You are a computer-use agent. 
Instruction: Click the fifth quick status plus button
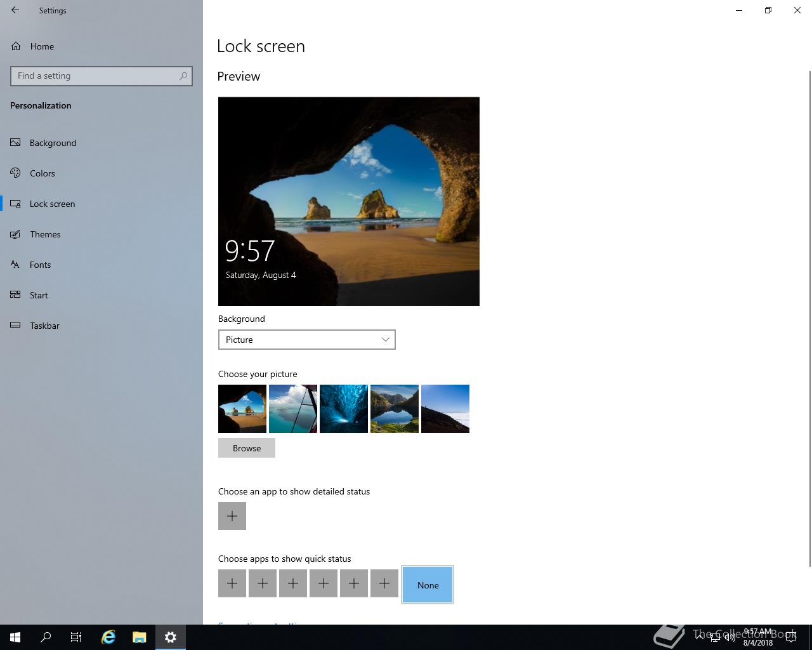pyautogui.click(x=354, y=583)
